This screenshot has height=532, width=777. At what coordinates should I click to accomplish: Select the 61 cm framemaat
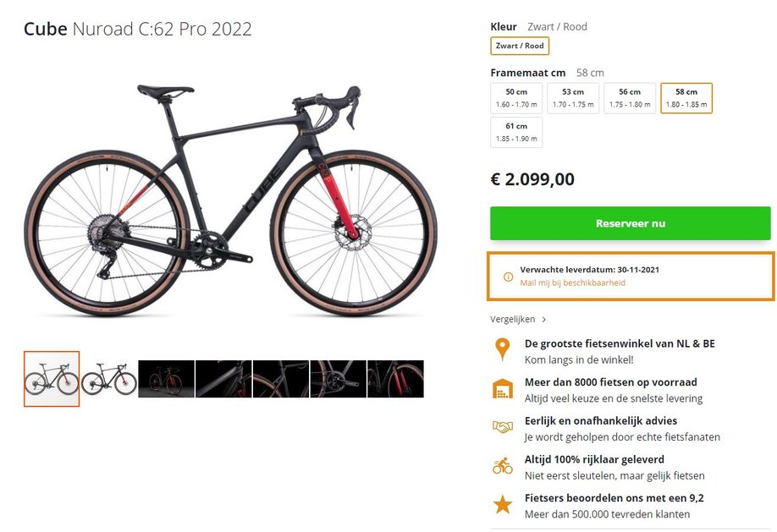click(x=517, y=129)
